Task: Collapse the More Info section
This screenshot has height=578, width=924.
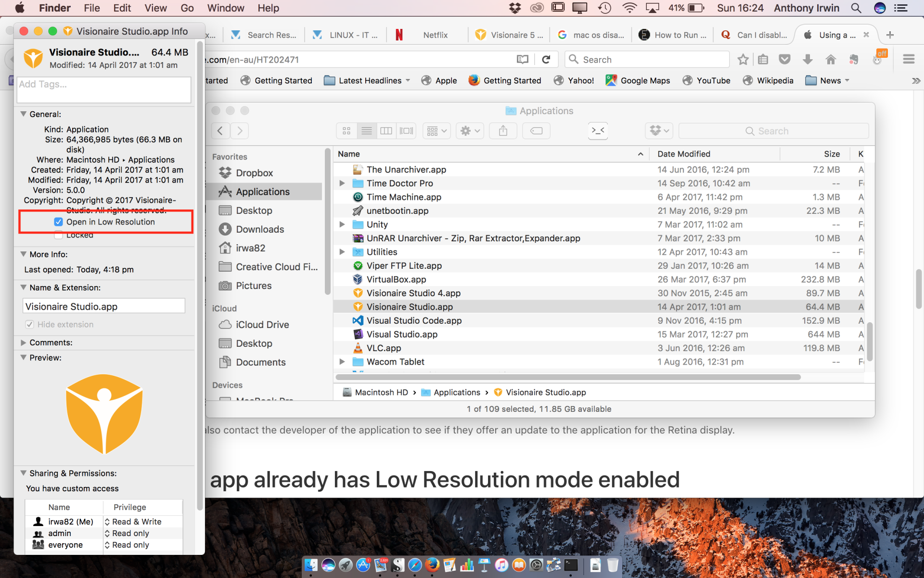Action: pos(23,254)
